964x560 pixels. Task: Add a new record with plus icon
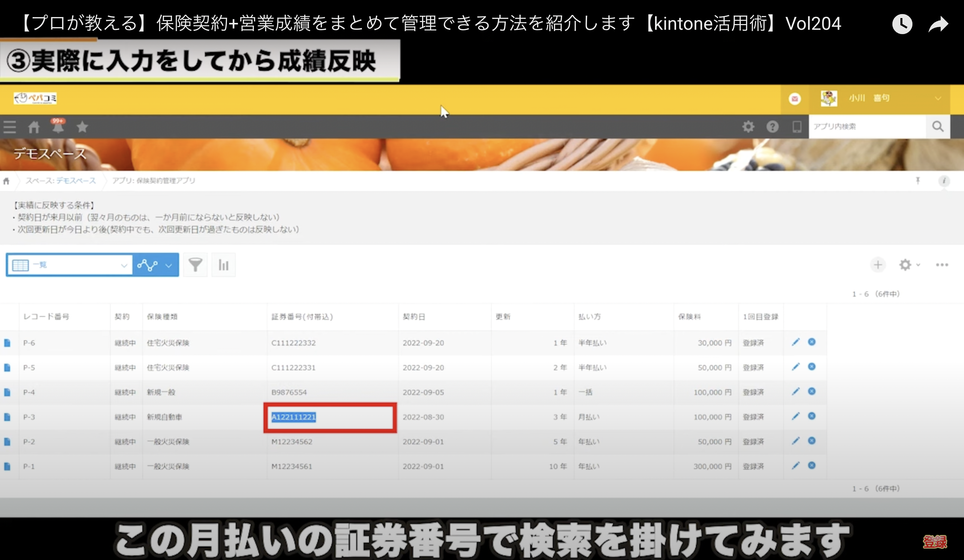[878, 265]
